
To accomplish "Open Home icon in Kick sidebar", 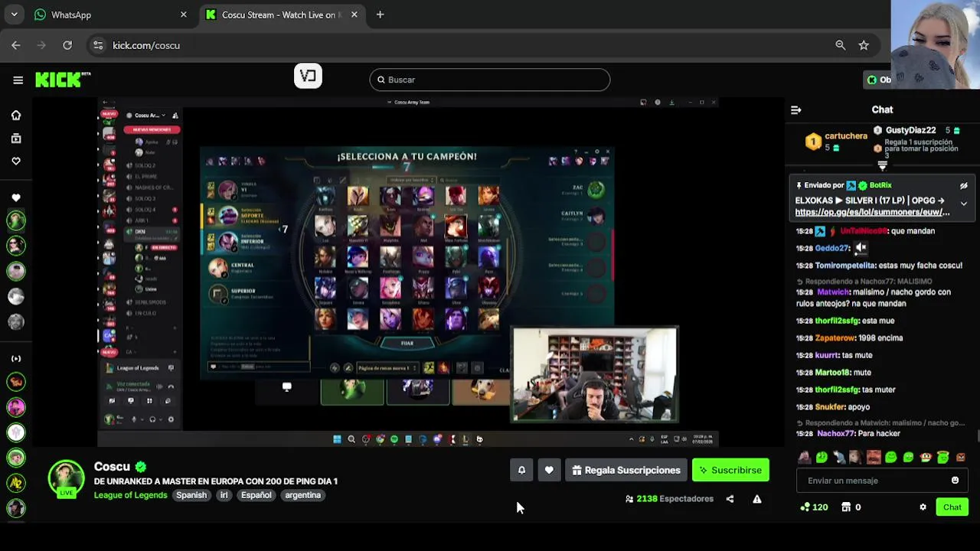I will click(16, 115).
